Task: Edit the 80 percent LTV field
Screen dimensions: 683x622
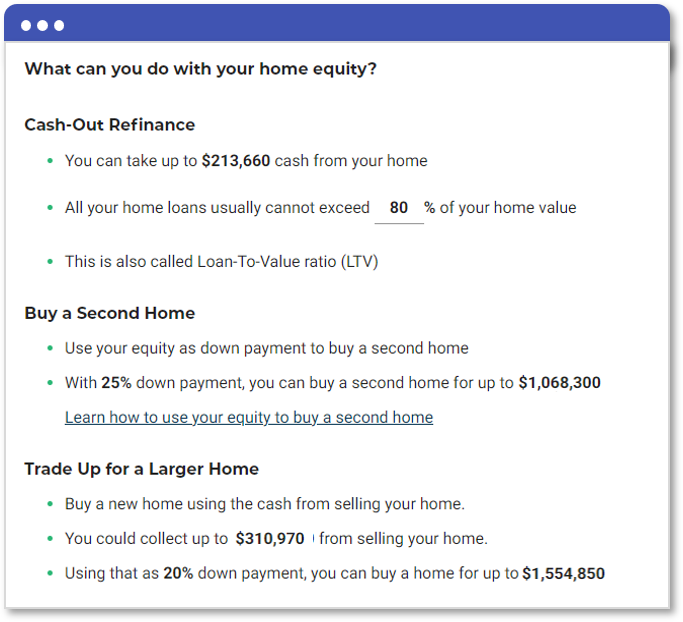Action: tap(399, 208)
